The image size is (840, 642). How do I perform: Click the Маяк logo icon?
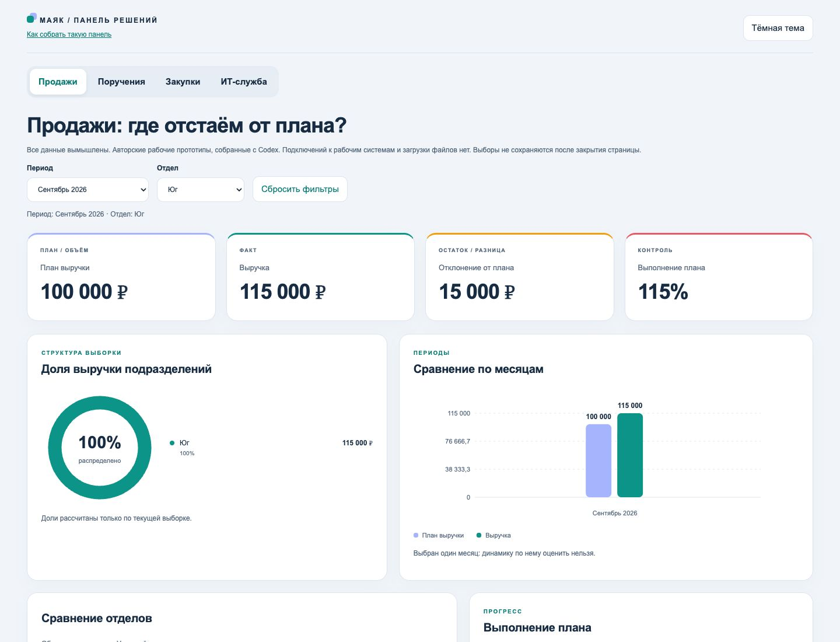tap(32, 18)
